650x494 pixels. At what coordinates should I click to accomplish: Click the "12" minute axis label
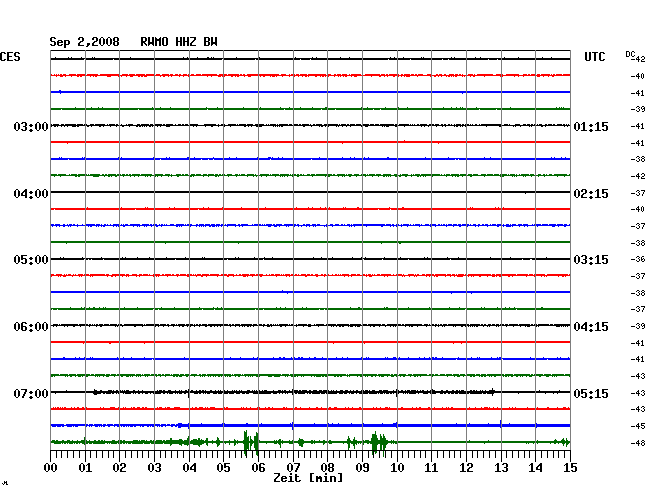466,468
